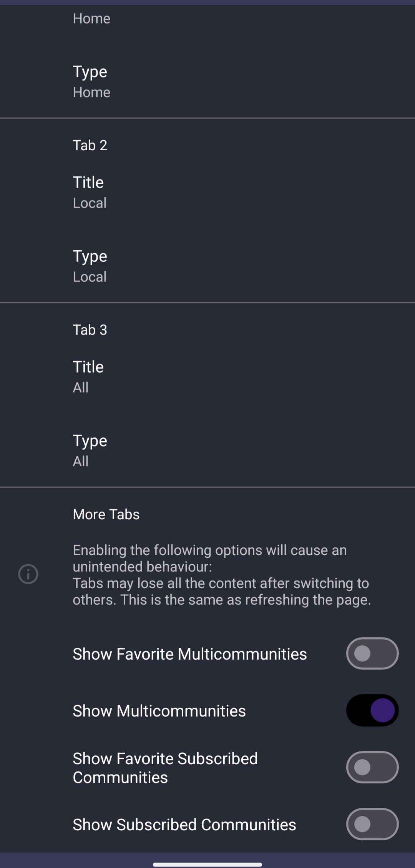Open the first Type setting showing Home

207,81
